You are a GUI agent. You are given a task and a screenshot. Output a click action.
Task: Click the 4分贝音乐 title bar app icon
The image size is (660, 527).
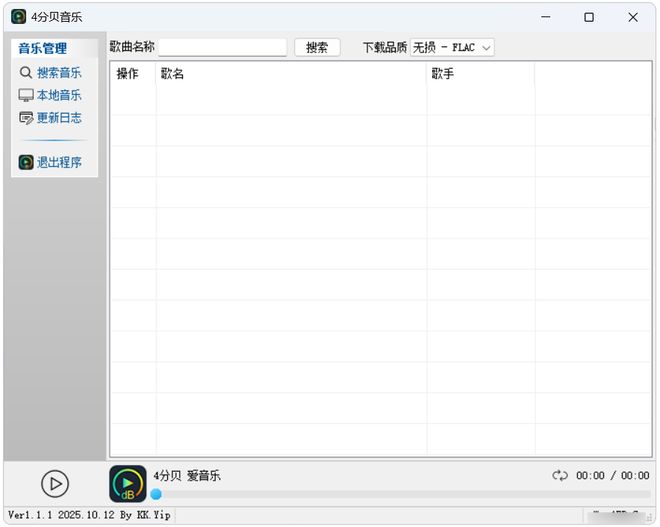tap(18, 17)
